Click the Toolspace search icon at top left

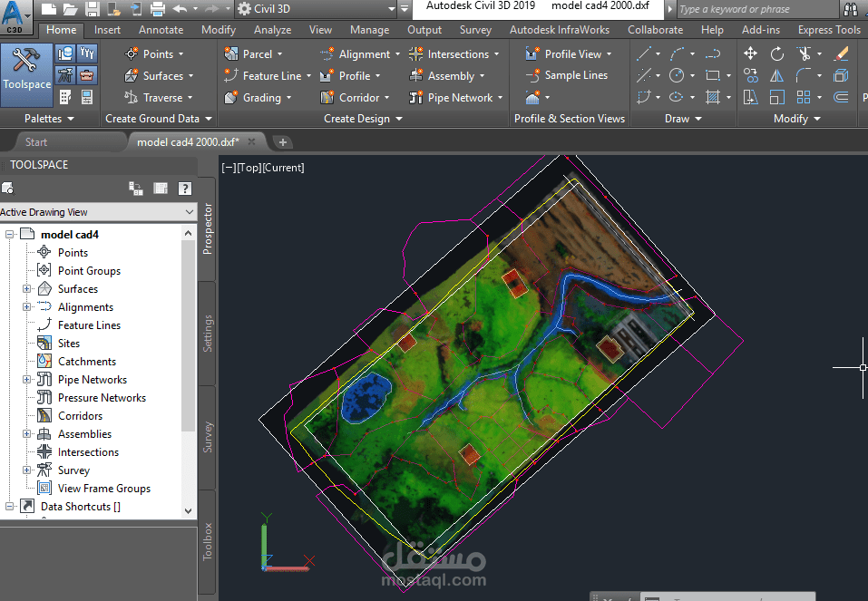(x=8, y=189)
